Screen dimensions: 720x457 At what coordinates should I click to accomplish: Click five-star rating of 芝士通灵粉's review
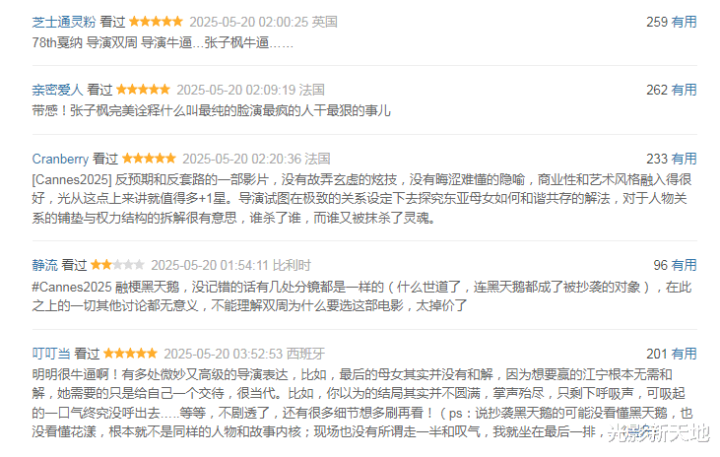(x=156, y=21)
